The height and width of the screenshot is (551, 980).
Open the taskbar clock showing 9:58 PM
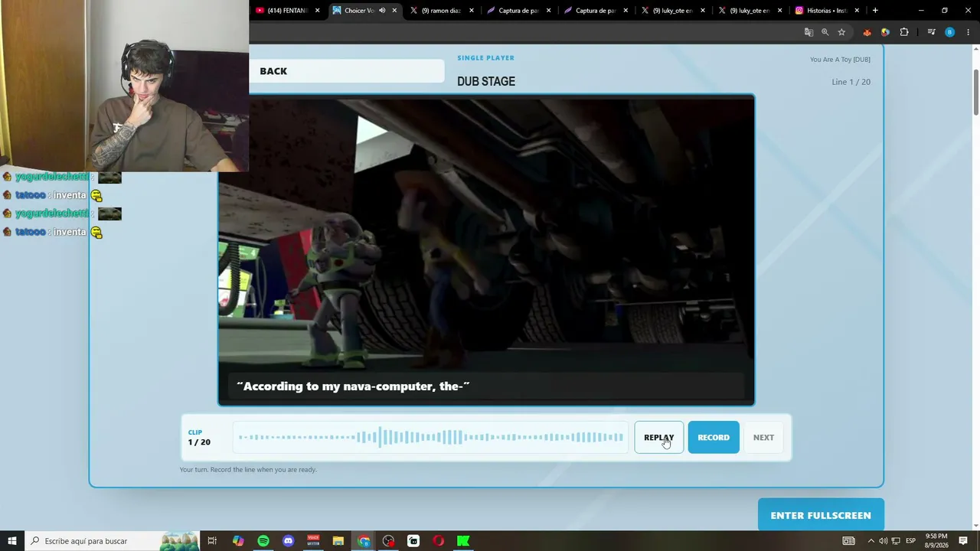[x=937, y=541]
